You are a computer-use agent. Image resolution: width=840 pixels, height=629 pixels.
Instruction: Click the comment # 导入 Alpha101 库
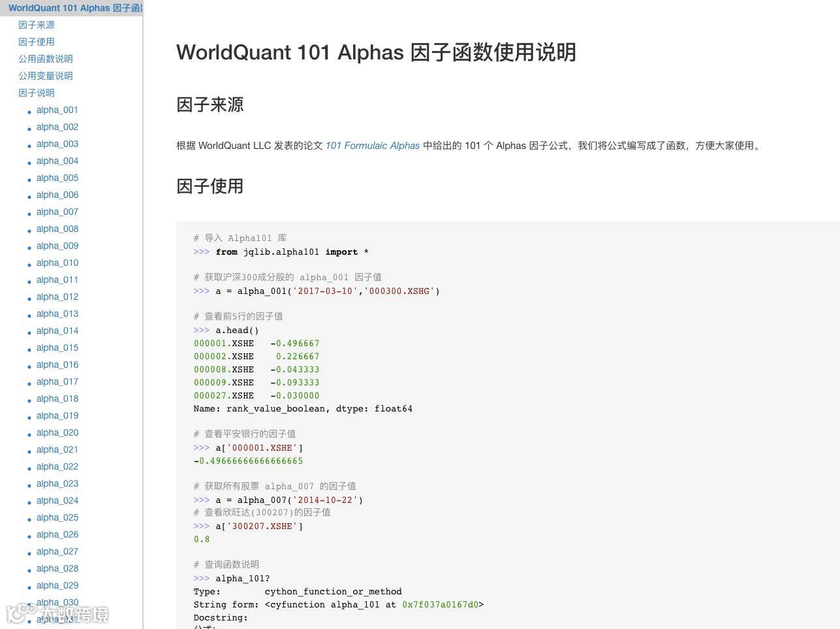click(x=240, y=238)
